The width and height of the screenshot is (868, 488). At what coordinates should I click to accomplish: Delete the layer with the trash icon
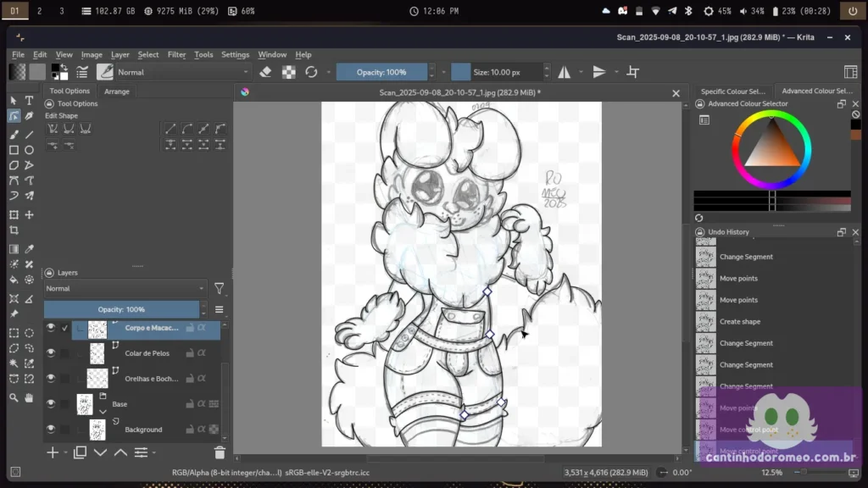coord(220,452)
